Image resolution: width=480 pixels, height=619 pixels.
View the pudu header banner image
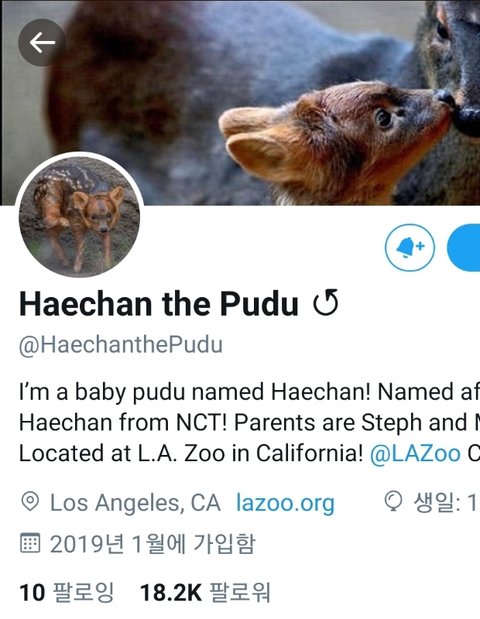pyautogui.click(x=240, y=103)
